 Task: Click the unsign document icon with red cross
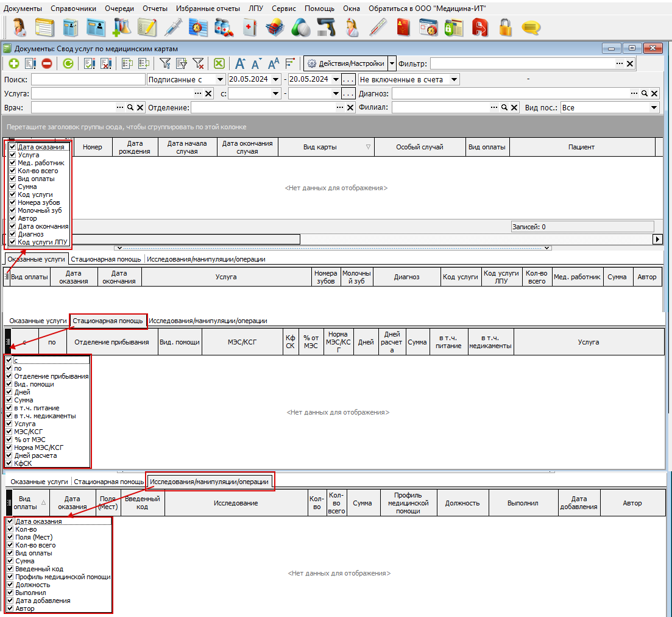(x=106, y=64)
